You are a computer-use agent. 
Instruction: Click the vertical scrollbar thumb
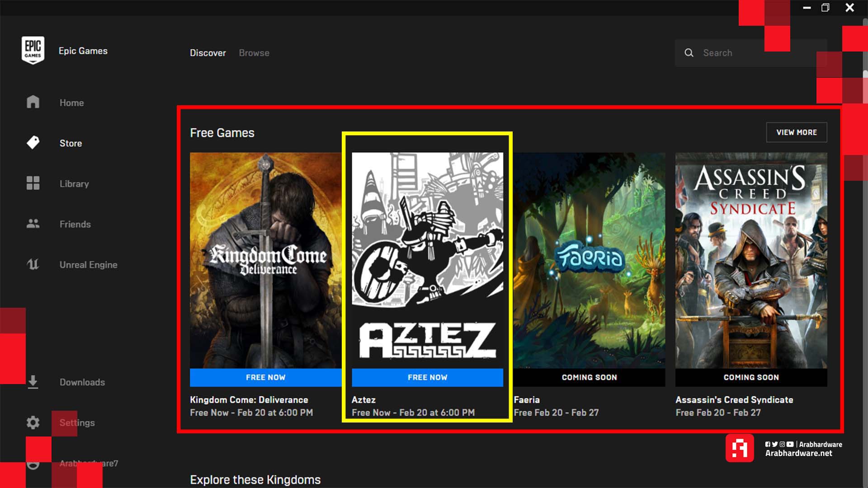(865, 86)
